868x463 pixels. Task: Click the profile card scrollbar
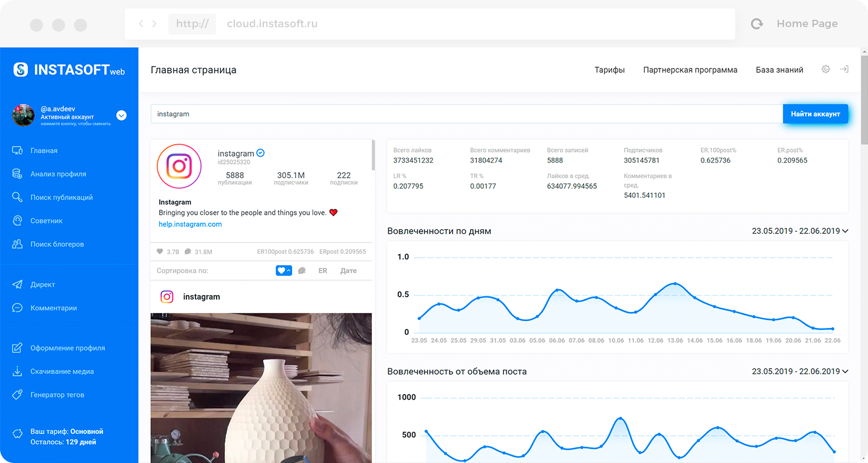click(373, 155)
